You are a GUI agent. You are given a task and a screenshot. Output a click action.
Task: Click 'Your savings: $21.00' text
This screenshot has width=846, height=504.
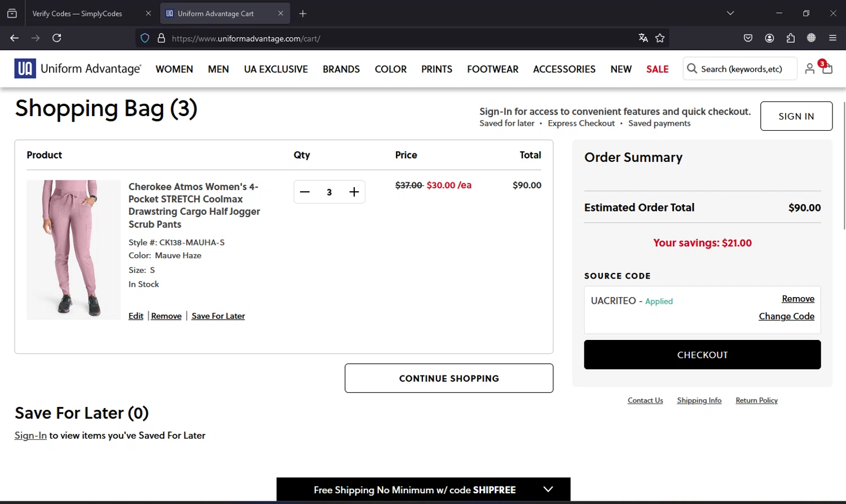point(702,243)
